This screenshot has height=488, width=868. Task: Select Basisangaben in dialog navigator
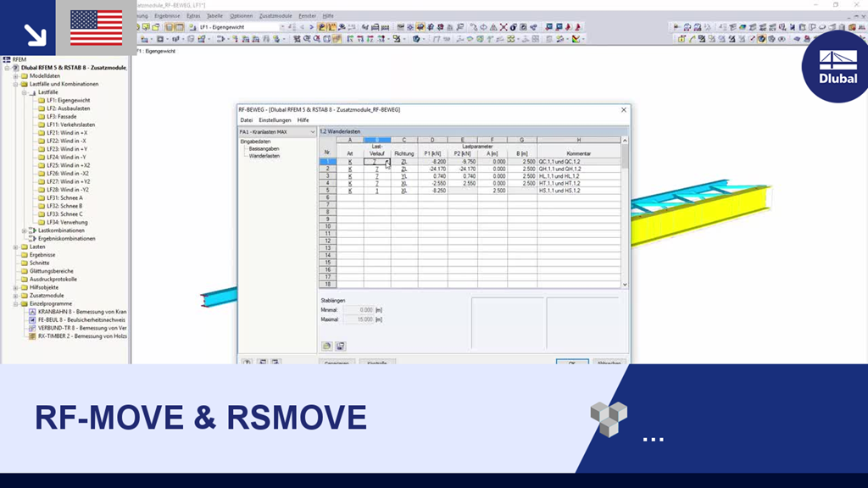tap(264, 149)
